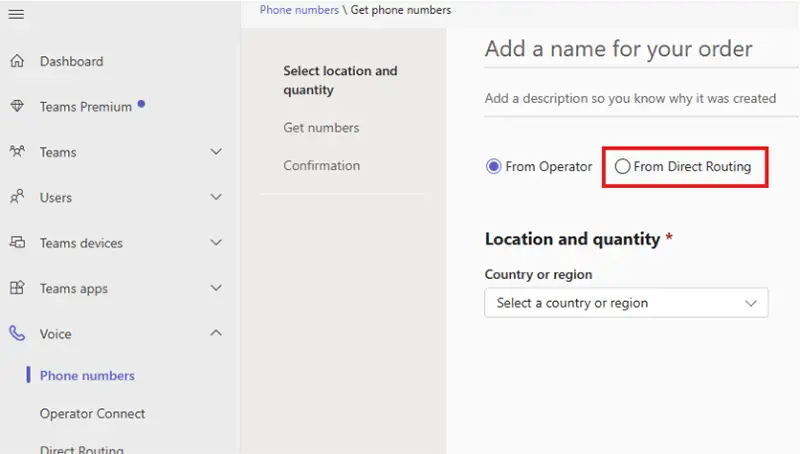Click the 'Location and quantity' heading

[x=572, y=239]
